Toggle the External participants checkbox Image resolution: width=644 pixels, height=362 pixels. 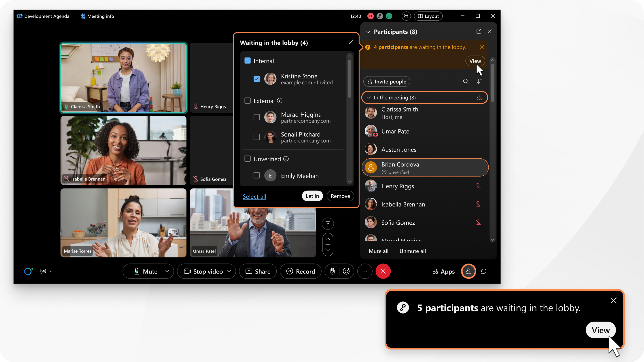pyautogui.click(x=247, y=100)
